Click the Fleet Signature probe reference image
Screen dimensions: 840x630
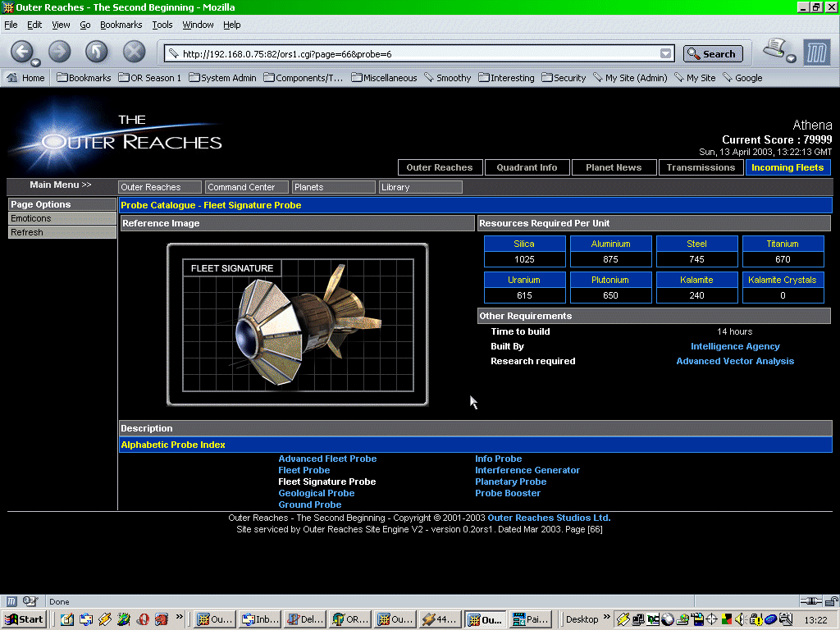pyautogui.click(x=297, y=324)
